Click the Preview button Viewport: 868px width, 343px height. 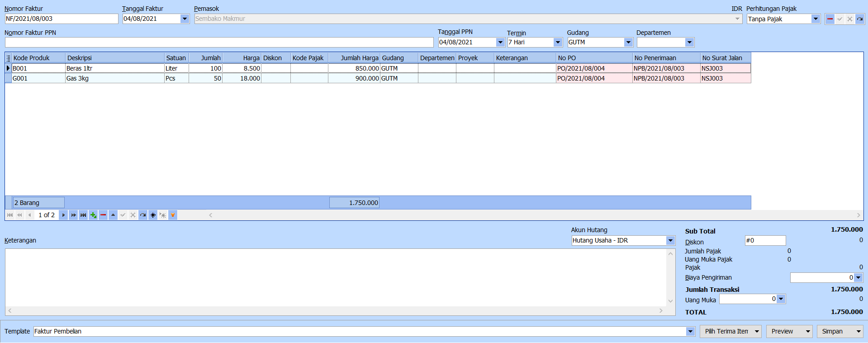pos(789,331)
